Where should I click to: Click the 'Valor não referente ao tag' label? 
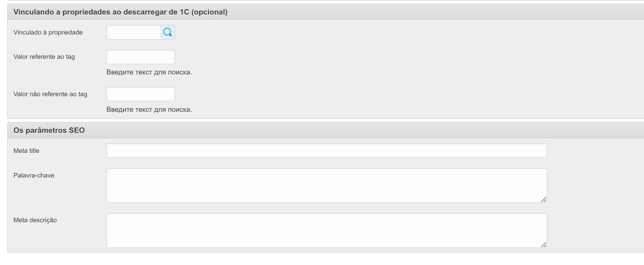pos(50,94)
